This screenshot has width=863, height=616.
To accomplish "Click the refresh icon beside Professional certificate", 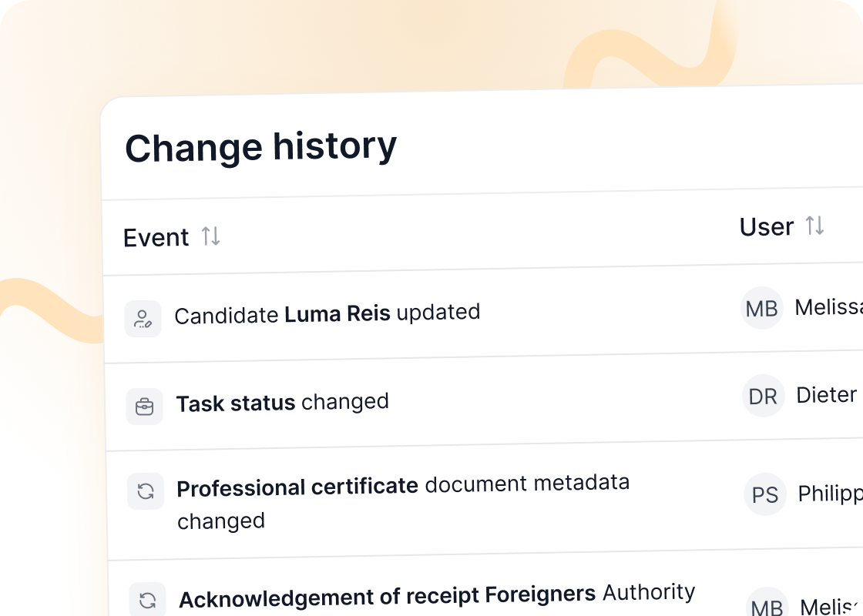I will coord(146,491).
